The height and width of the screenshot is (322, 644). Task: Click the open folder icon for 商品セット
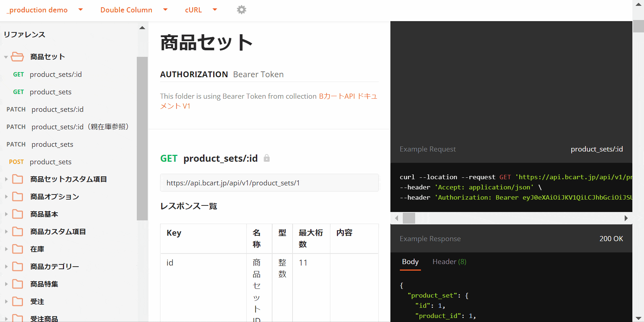17,57
